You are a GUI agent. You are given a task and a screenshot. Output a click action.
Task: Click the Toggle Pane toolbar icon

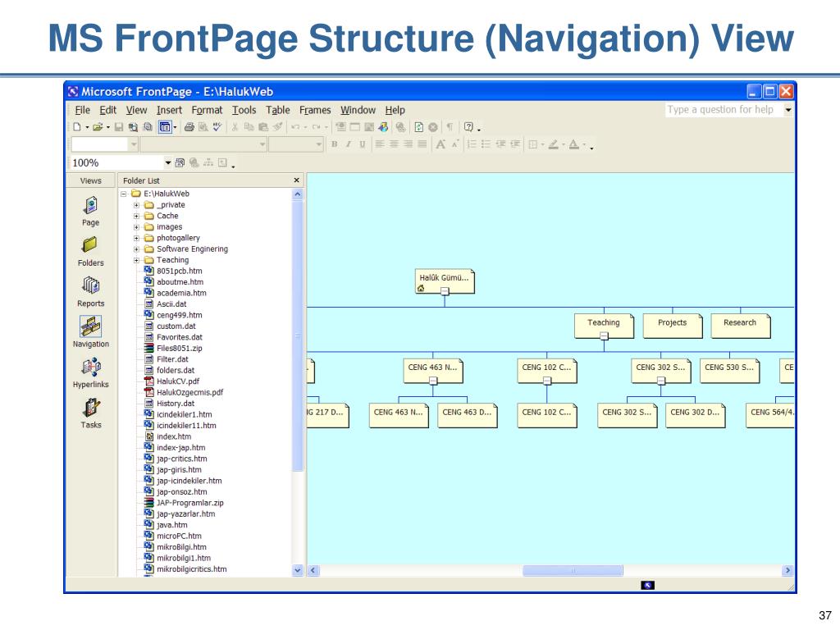165,127
